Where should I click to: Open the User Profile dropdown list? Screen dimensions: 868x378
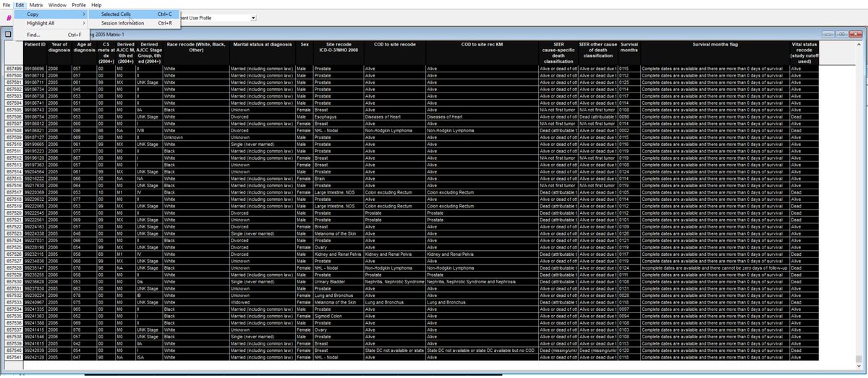point(253,17)
